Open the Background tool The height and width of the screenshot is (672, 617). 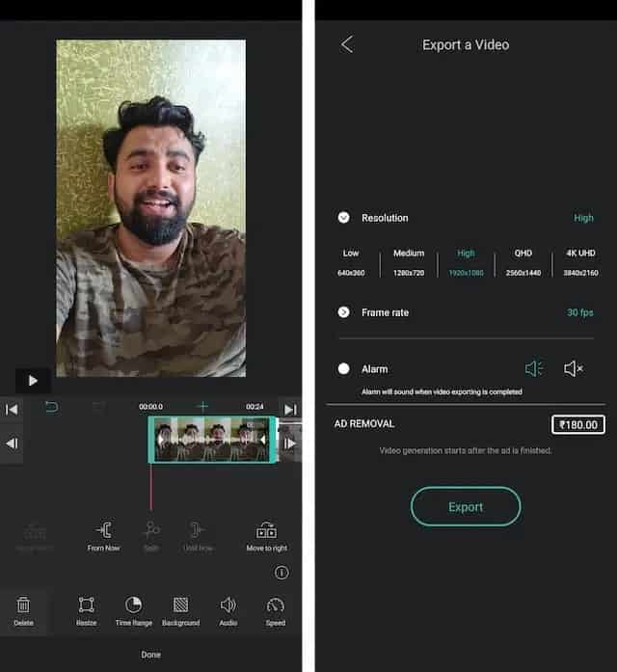181,610
